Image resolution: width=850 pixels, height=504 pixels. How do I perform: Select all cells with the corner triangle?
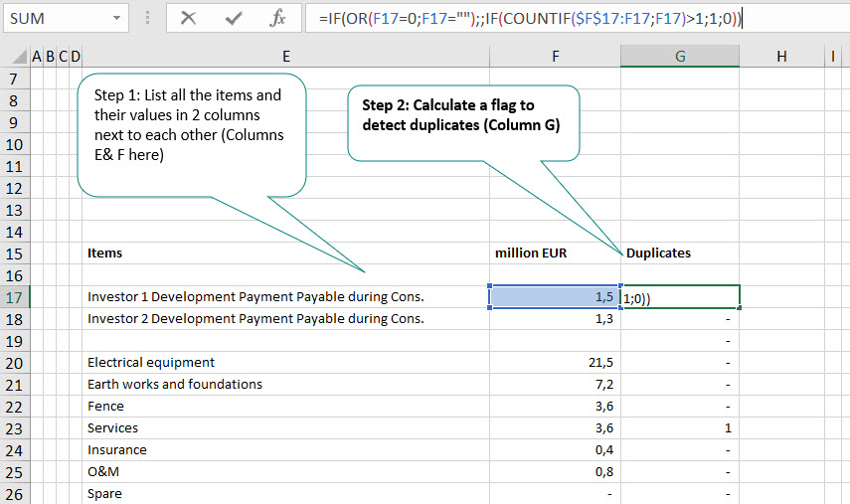pyautogui.click(x=20, y=57)
